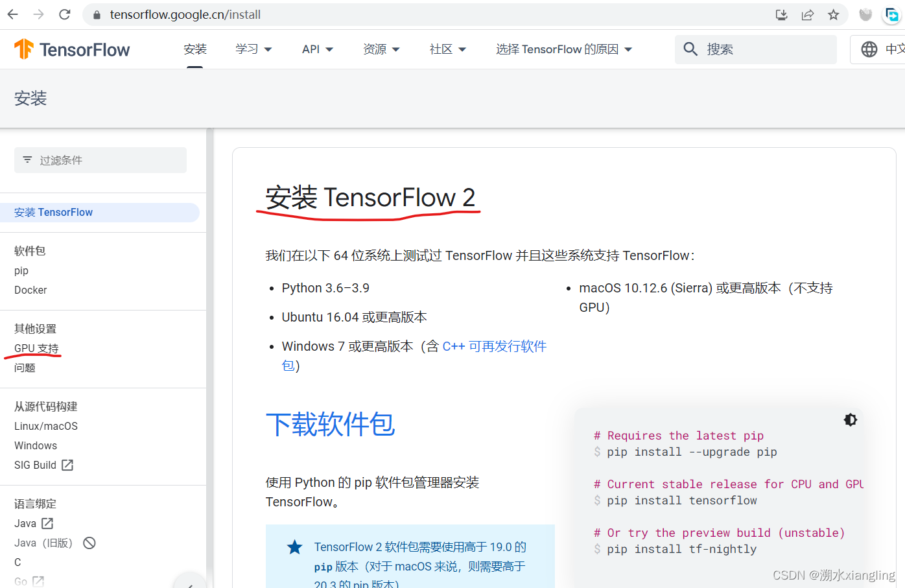Viewport: 905px width, 588px height.
Task: Click the blue star note icon
Action: (295, 547)
